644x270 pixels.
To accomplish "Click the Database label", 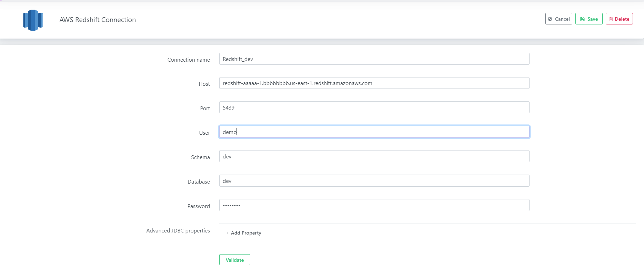I will 199,181.
